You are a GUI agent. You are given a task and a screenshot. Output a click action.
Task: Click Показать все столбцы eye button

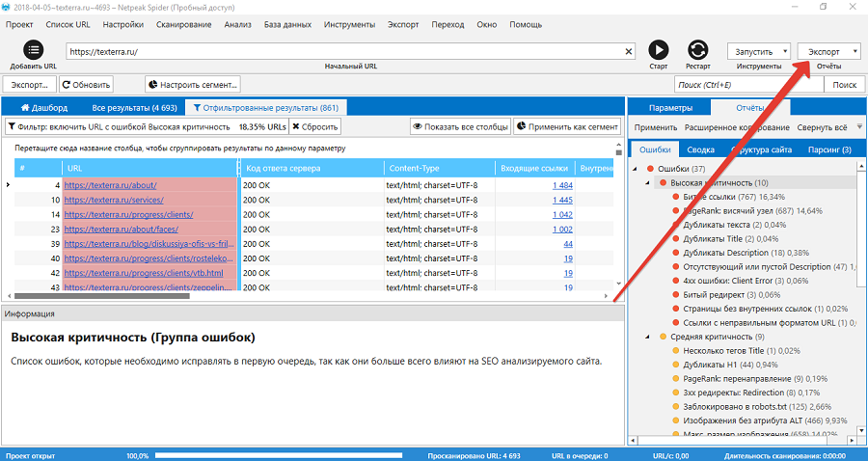point(461,126)
